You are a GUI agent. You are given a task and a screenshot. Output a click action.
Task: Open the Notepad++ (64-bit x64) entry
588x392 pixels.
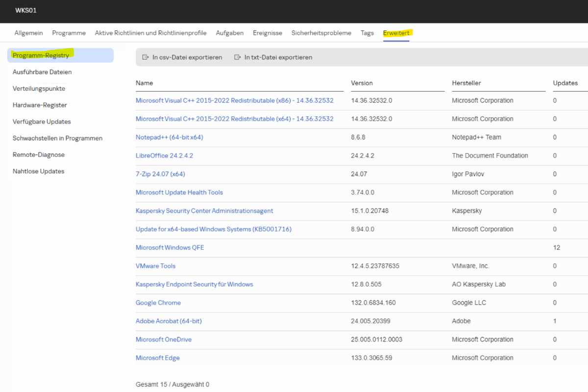[169, 137]
